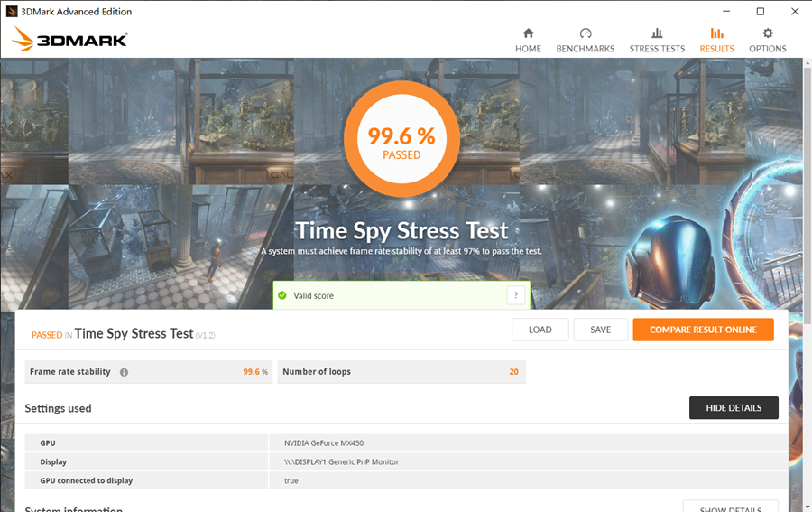The height and width of the screenshot is (512, 812).
Task: Click the LOAD button
Action: [540, 330]
